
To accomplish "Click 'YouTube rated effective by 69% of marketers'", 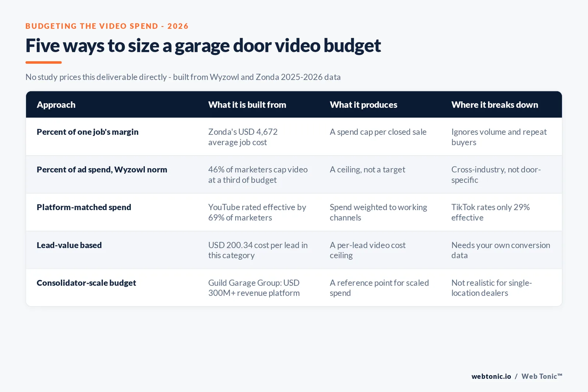I will click(x=257, y=212).
